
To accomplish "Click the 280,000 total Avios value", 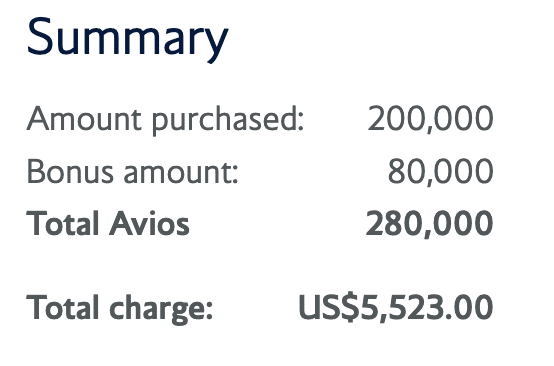I will [x=429, y=224].
